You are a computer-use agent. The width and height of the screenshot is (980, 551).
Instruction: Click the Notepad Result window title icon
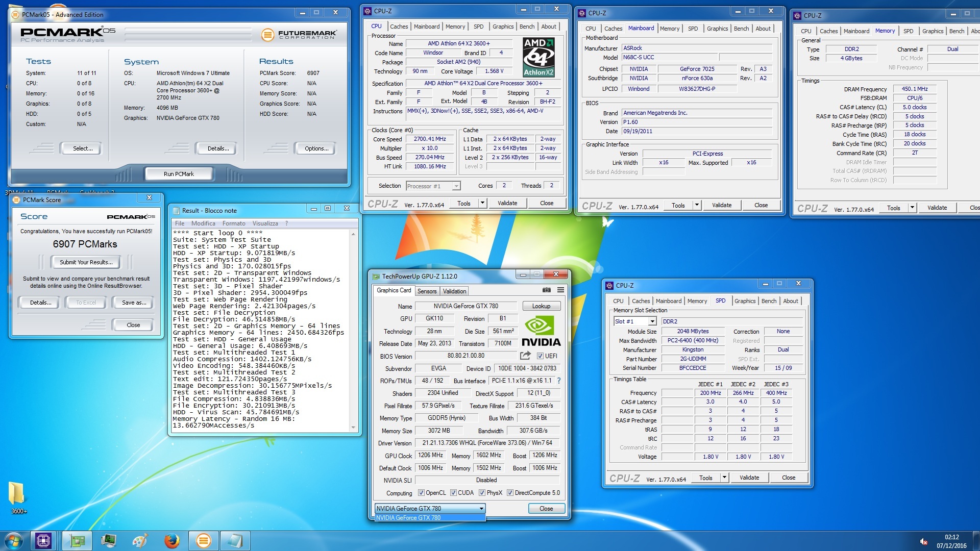(177, 210)
